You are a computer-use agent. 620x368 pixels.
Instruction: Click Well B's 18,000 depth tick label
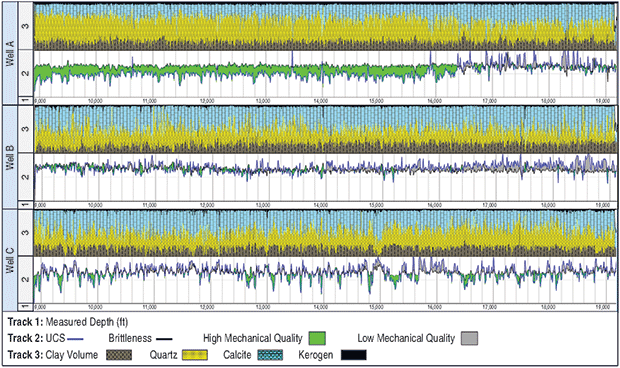(x=548, y=205)
